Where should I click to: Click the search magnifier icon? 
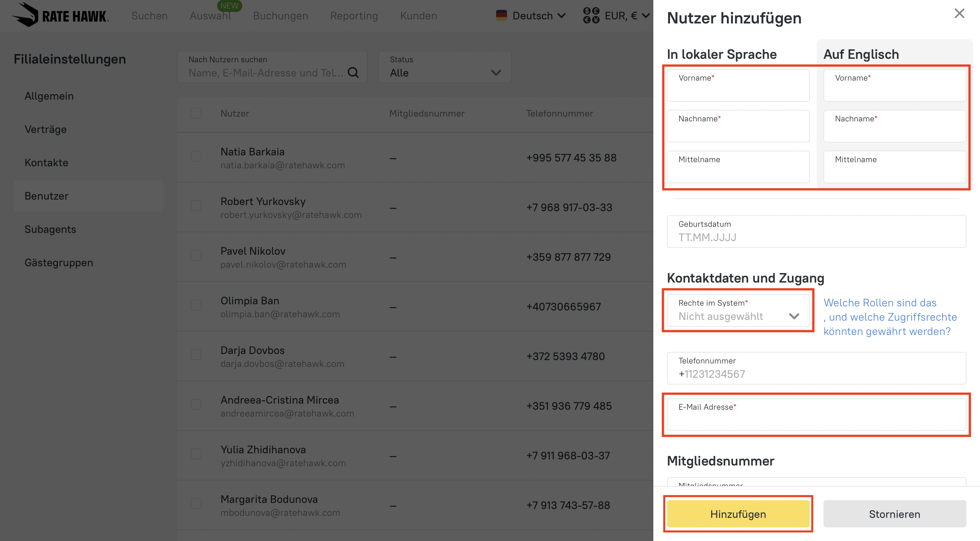coord(353,72)
